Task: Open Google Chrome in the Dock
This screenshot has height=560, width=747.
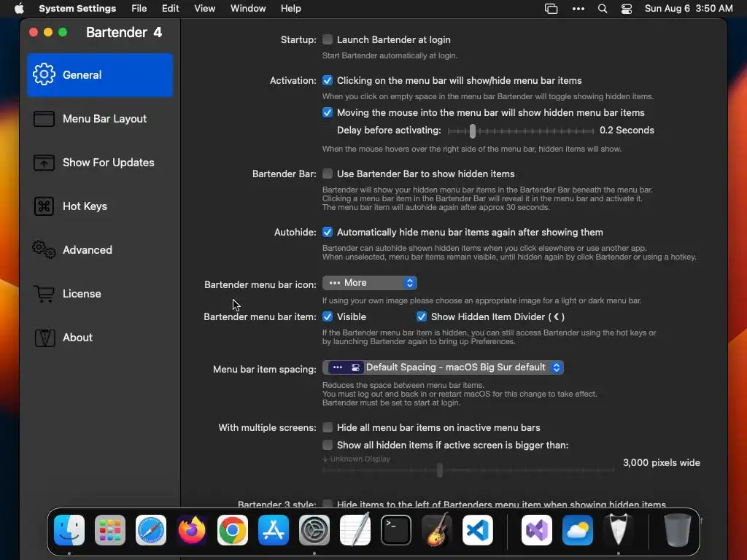Action: click(x=233, y=530)
